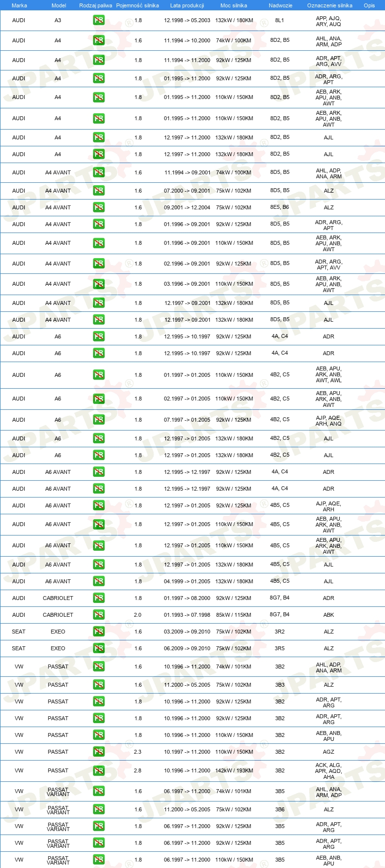This screenshot has width=385, height=868.
Task: Select production years 03.2009 -> 09.2010
Action: coord(187,632)
